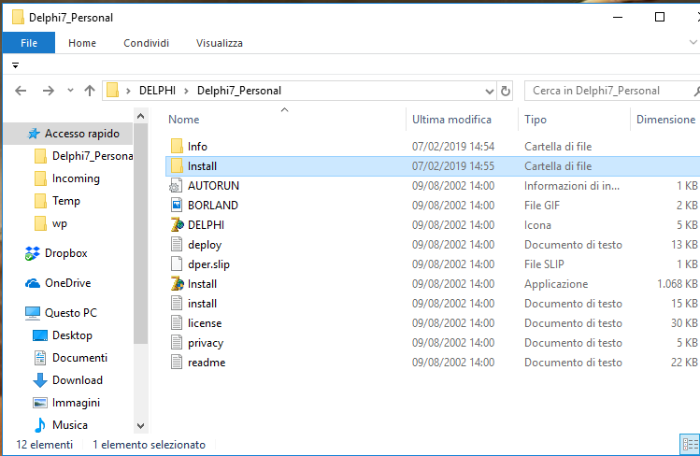Select the AUTORUN file icon
700x456 pixels.
176,185
